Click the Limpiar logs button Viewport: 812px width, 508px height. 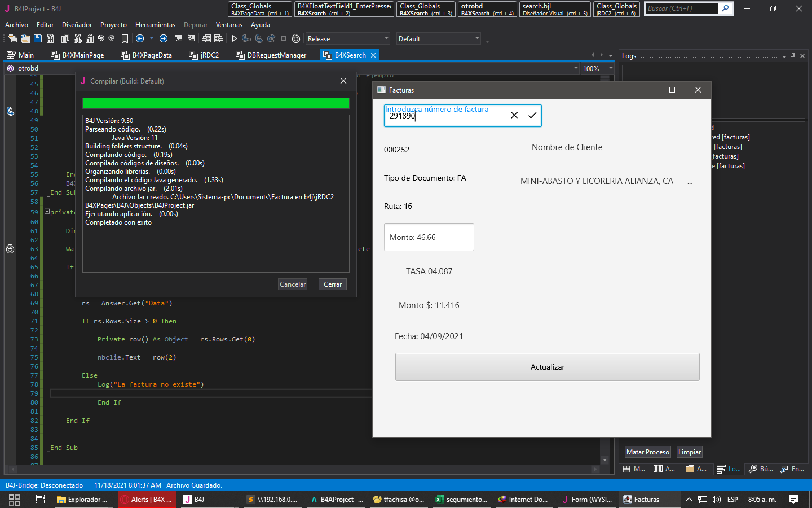689,452
